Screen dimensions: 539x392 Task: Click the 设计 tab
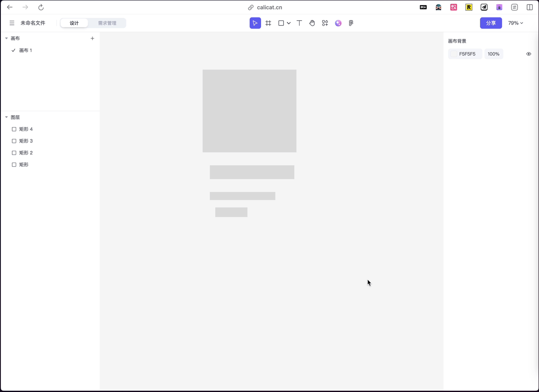point(74,23)
